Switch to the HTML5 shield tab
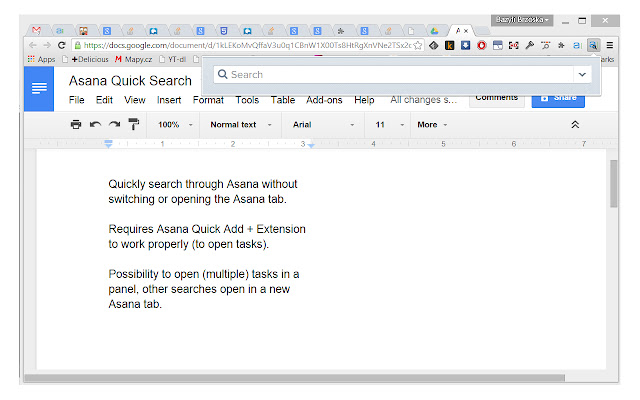This screenshot has width=640, height=400. (x=224, y=31)
